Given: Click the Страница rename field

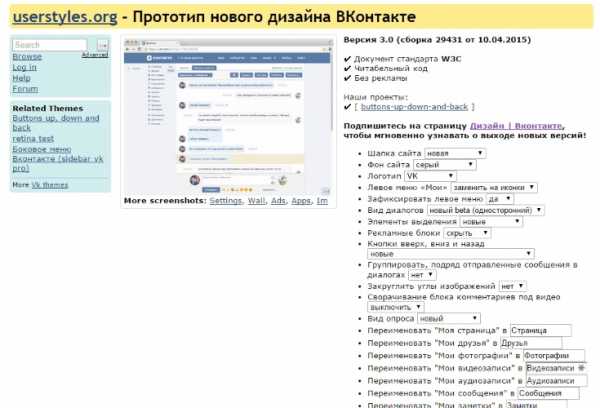Looking at the screenshot, I should point(541,331).
